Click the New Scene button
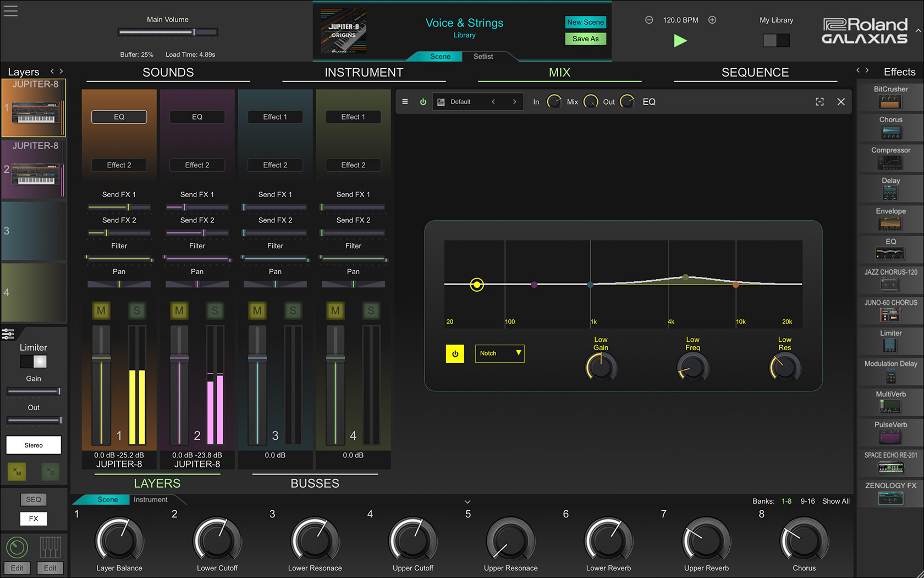924x578 pixels. (x=586, y=22)
